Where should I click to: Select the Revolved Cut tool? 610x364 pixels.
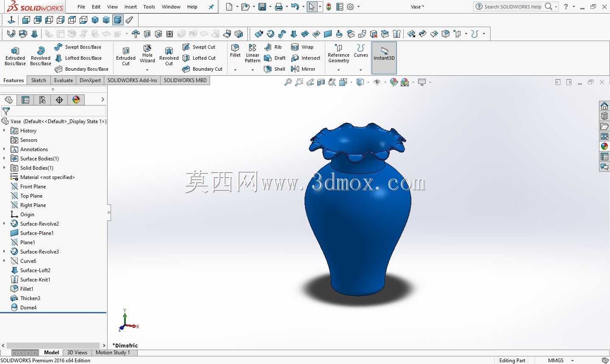(x=169, y=56)
